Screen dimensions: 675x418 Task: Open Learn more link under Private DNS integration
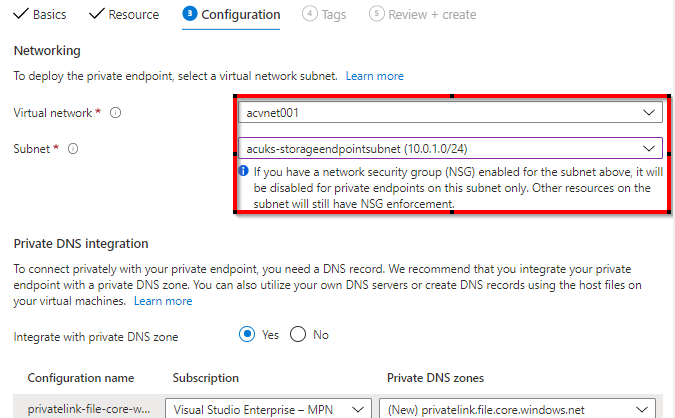click(163, 301)
